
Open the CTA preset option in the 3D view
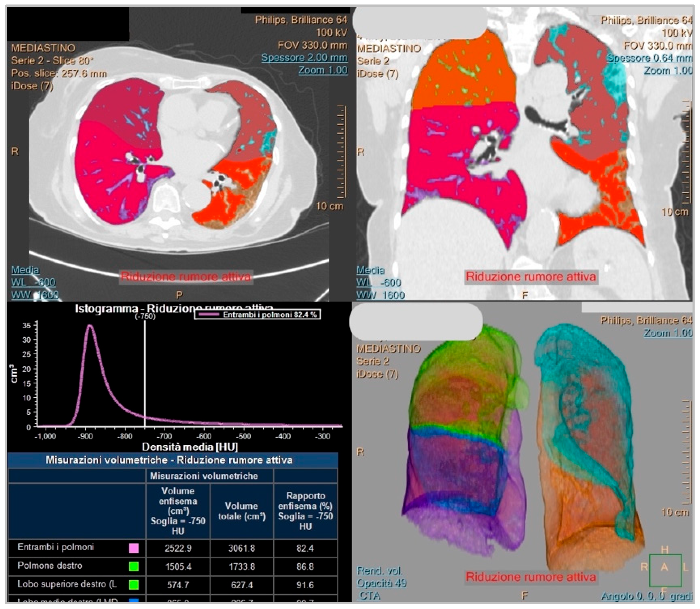pyautogui.click(x=369, y=596)
